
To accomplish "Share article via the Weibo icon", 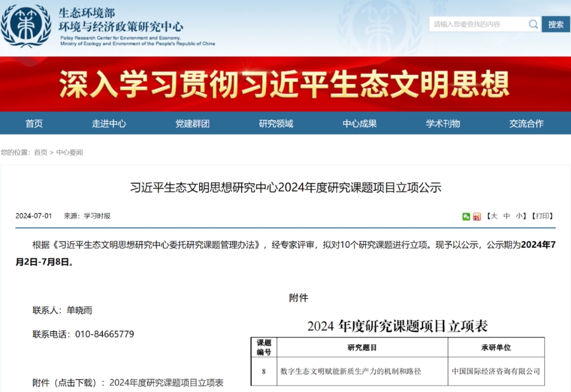I will point(476,216).
